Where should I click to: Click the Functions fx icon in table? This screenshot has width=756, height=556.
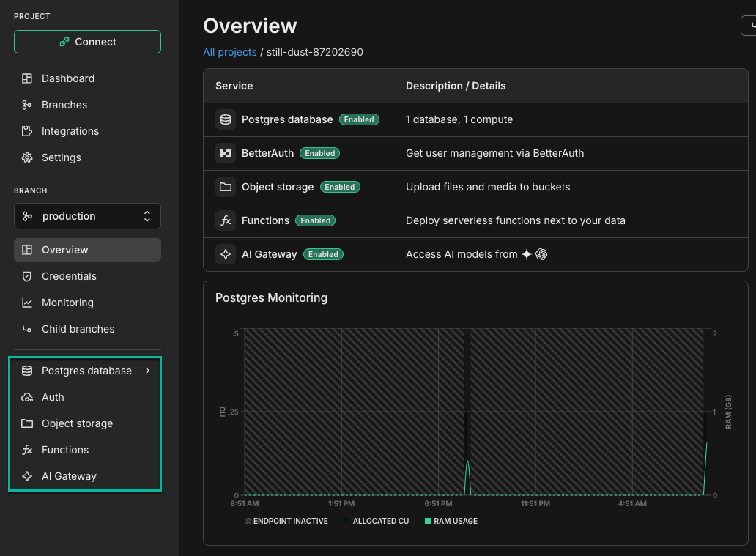tap(226, 220)
